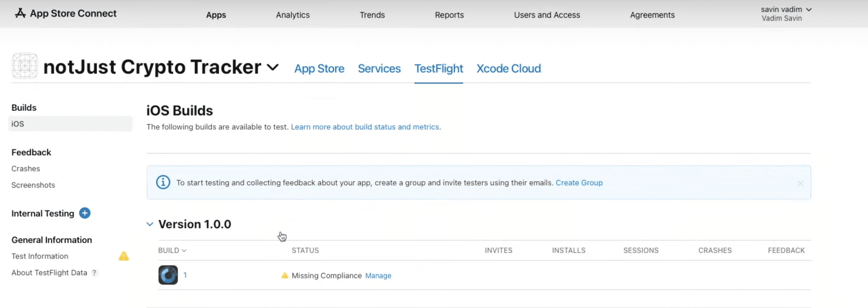The height and width of the screenshot is (308, 868).
Task: Select iOS under Builds in sidebar
Action: click(70, 124)
